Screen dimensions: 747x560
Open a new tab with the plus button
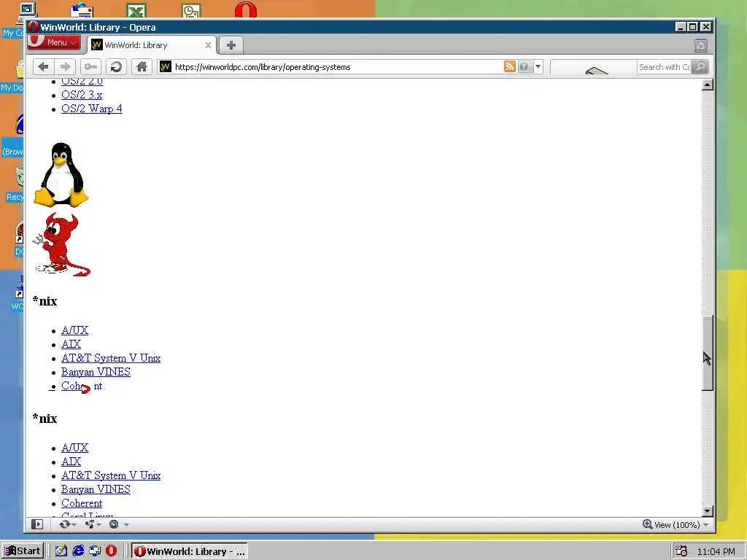(x=231, y=45)
